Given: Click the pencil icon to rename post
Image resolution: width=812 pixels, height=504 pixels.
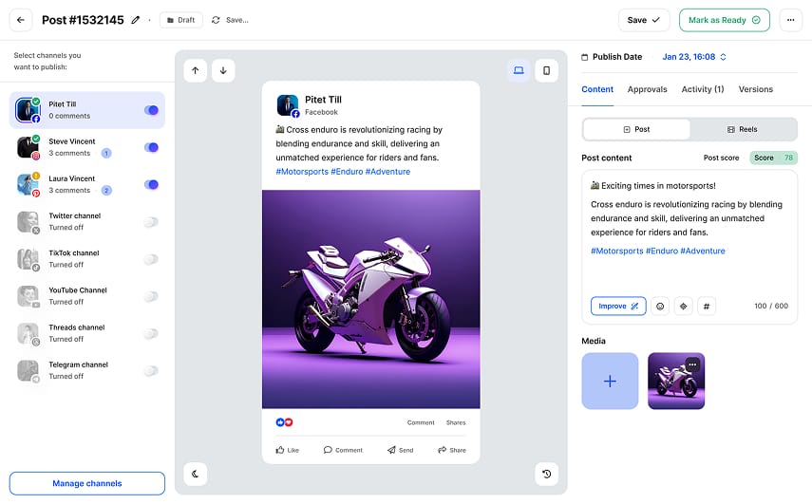Looking at the screenshot, I should (x=136, y=20).
